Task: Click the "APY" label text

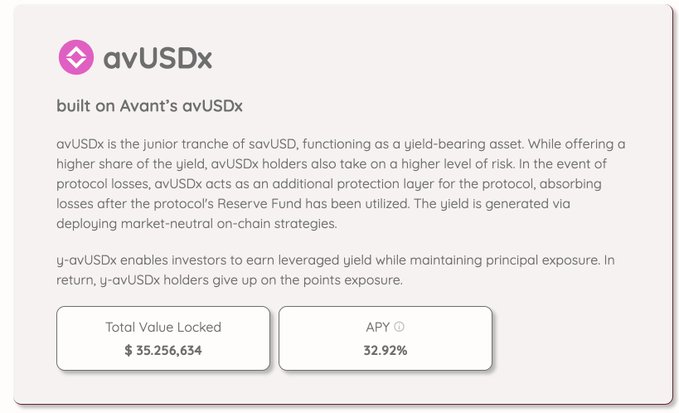Action: click(x=378, y=327)
